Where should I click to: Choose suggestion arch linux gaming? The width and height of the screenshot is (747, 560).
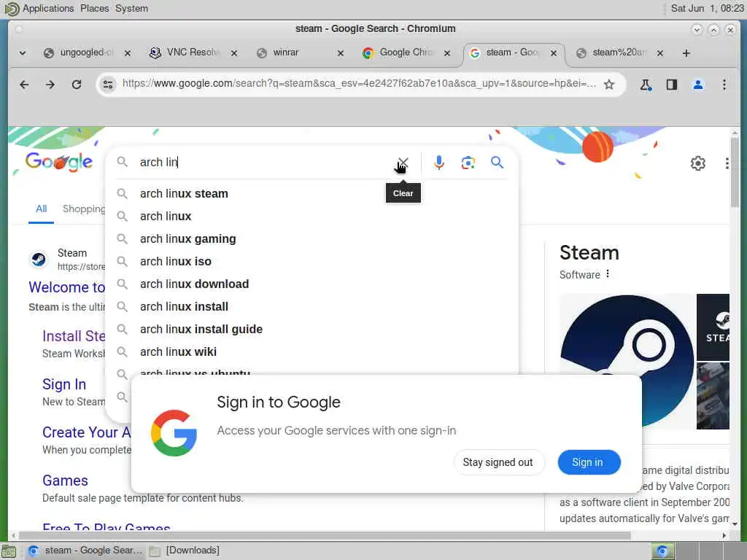tap(312, 239)
